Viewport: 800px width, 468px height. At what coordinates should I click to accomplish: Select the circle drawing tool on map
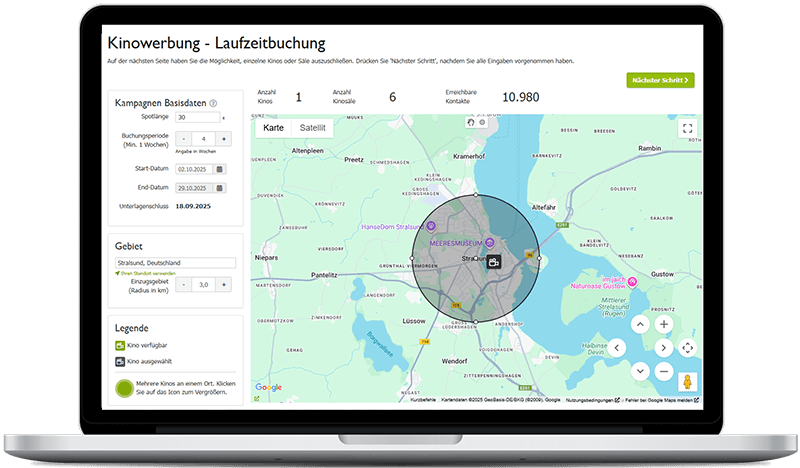(482, 122)
